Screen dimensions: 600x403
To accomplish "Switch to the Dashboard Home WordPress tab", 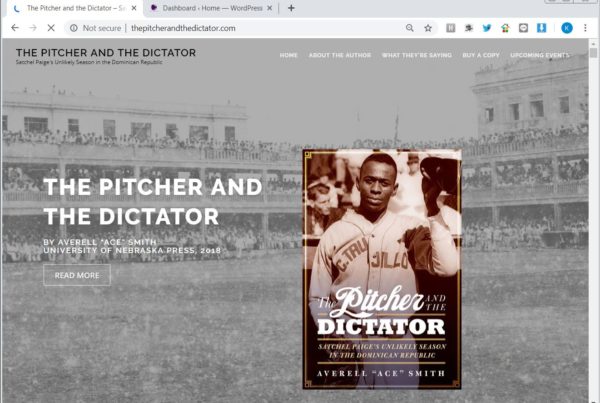I will coord(212,8).
